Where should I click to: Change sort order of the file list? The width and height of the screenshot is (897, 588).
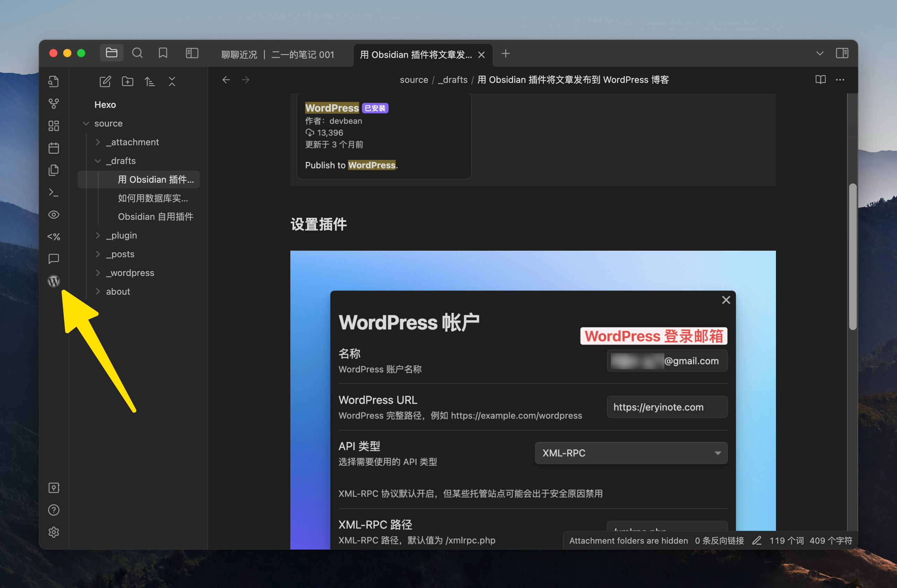point(149,81)
